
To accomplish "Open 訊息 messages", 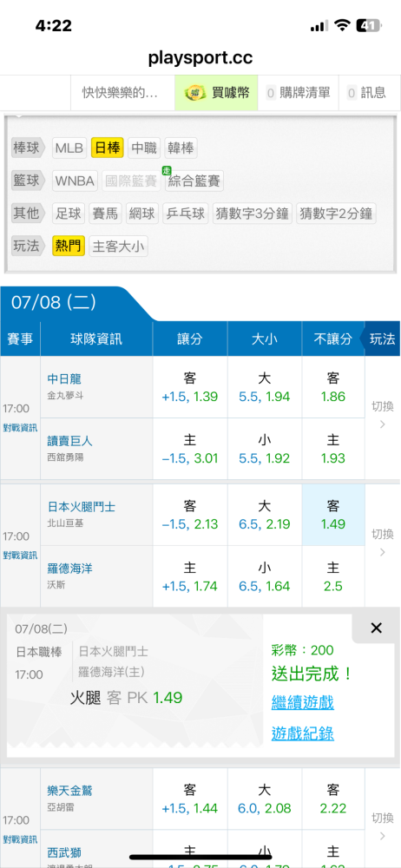I will (366, 93).
